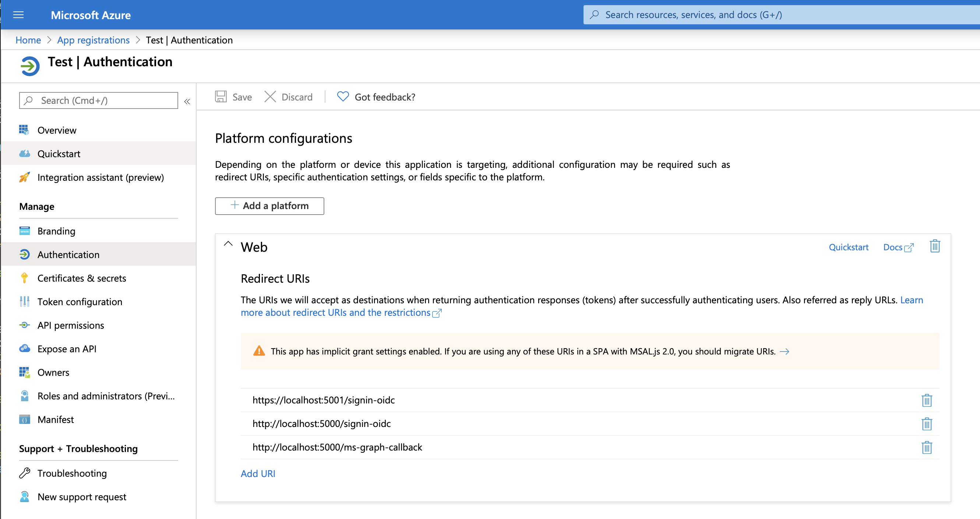The image size is (980, 519).
Task: Click the warning triangle icon
Action: [259, 351]
